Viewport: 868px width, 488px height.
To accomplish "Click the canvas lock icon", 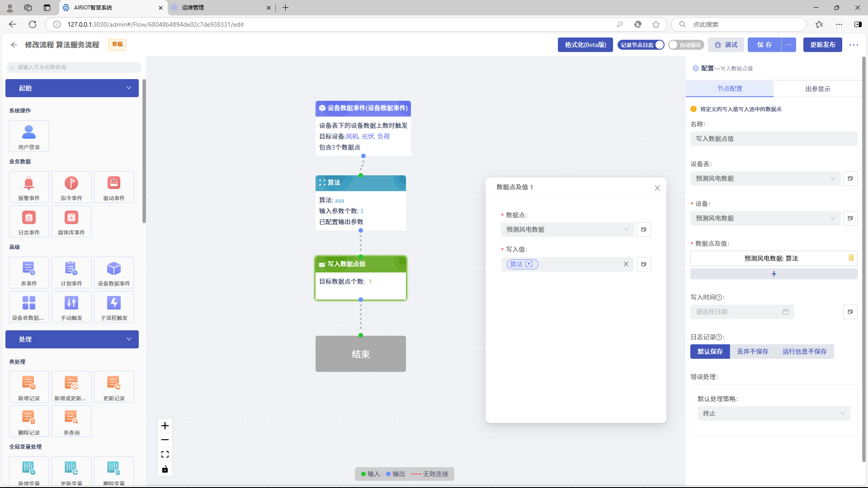I will (x=165, y=469).
